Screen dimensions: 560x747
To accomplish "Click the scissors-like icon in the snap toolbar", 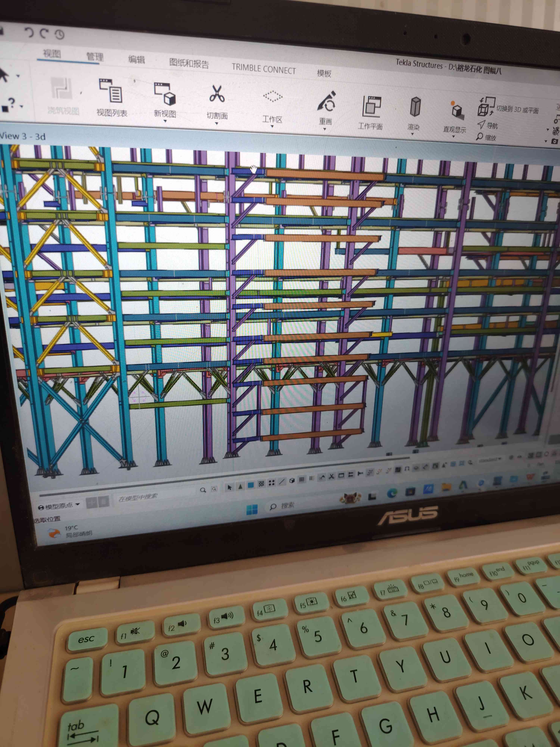I will click(x=332, y=477).
